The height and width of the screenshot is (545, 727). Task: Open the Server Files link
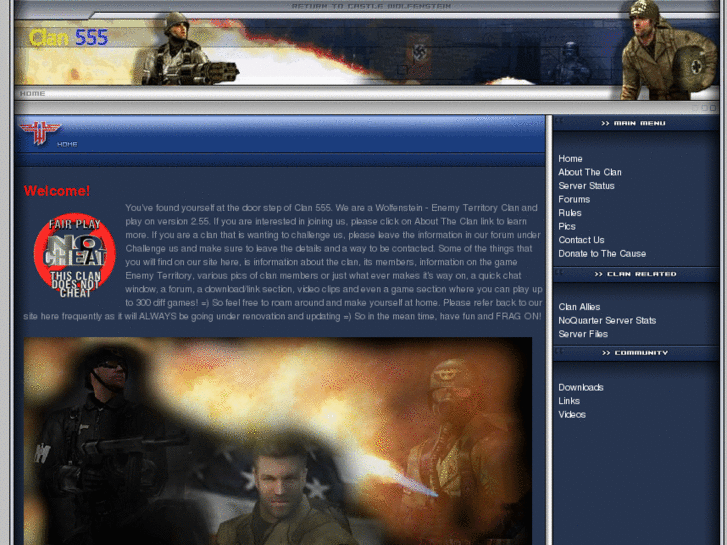(583, 334)
